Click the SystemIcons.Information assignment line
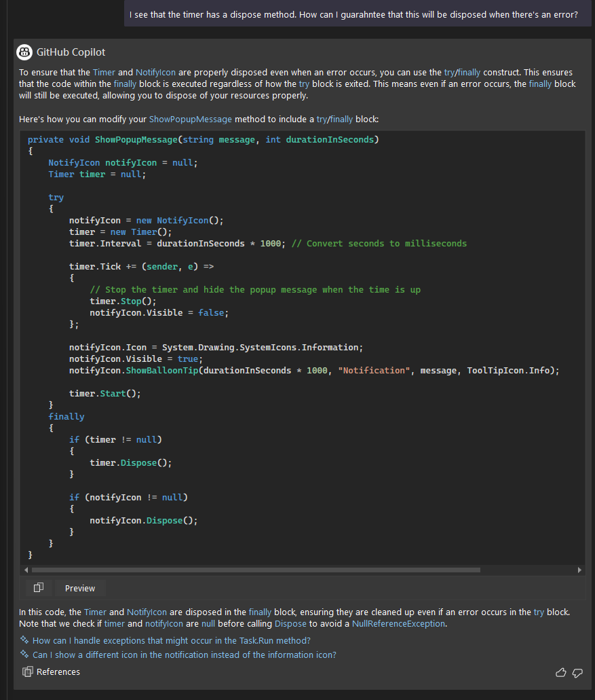Screen dimensions: 595x700 [x=216, y=347]
